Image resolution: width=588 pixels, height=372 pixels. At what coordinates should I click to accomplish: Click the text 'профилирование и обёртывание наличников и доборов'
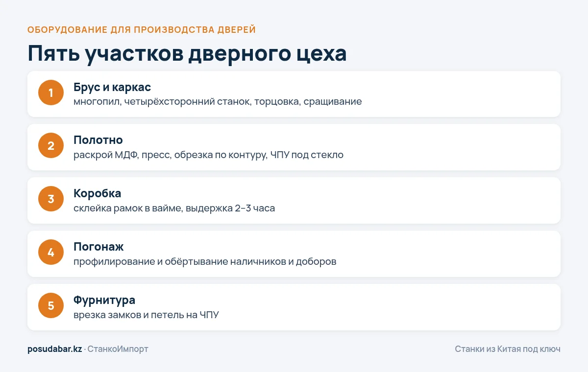[205, 262]
